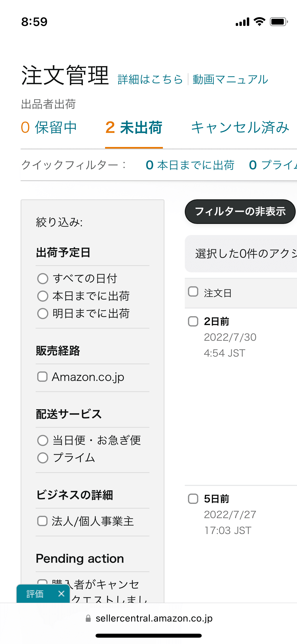Image resolution: width=297 pixels, height=644 pixels.
Task: Select the すべての日付 radio button
Action: [43, 278]
